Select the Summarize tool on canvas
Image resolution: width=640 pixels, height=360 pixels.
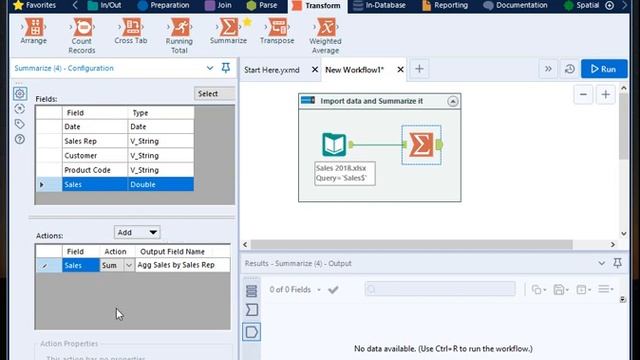[421, 144]
